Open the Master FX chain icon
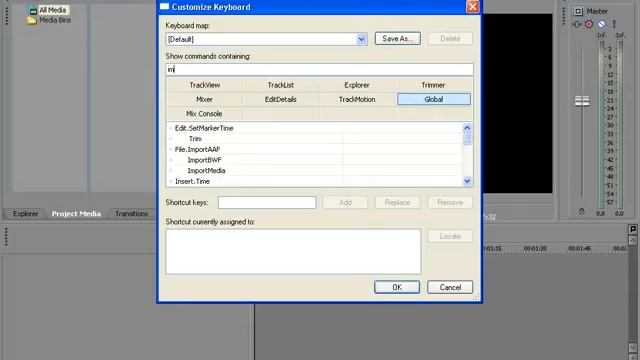This screenshot has width=640, height=360. [x=577, y=24]
